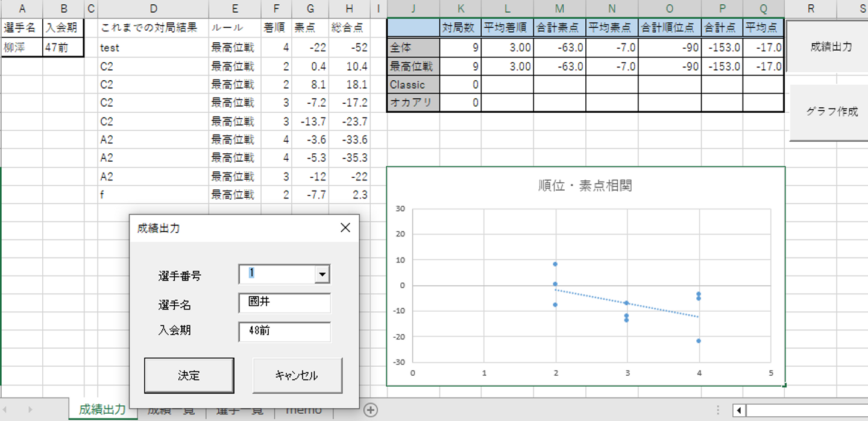
Task: Close the 成績出力 dialog
Action: pyautogui.click(x=345, y=227)
